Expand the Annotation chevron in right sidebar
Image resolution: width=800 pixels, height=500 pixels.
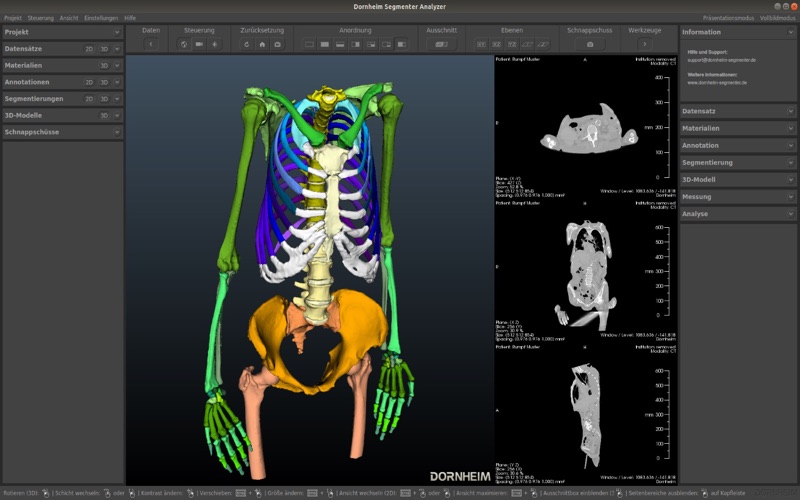pos(791,145)
